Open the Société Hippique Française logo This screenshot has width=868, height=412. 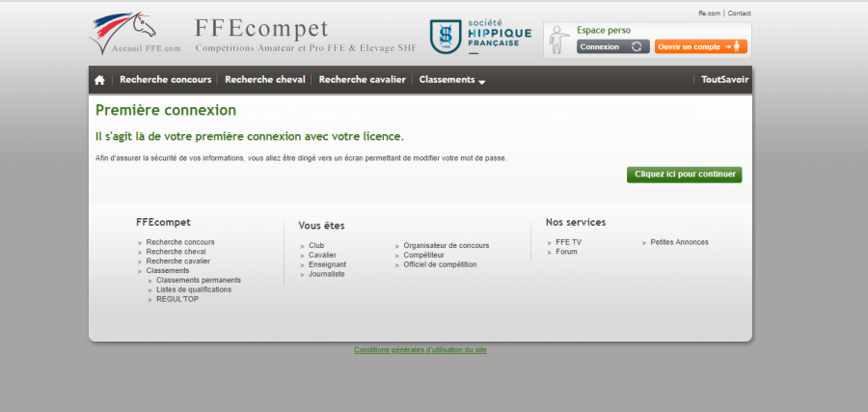click(x=480, y=37)
